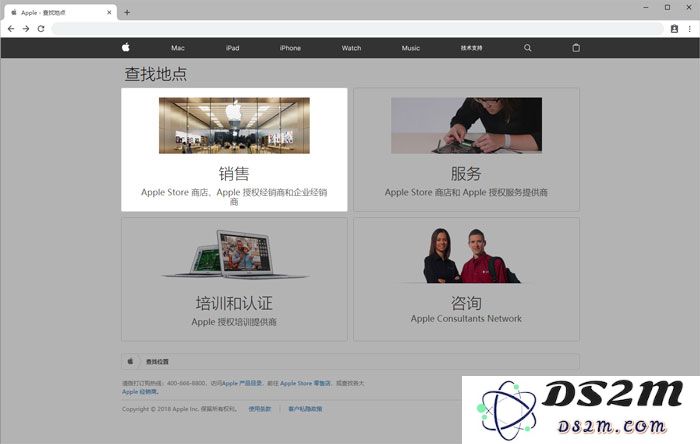Select the Apple browser tab
700x444 pixels.
(61, 12)
